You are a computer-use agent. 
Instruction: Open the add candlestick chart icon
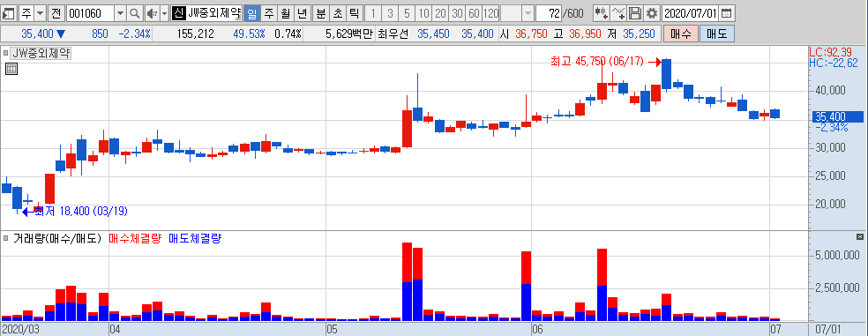click(x=602, y=12)
